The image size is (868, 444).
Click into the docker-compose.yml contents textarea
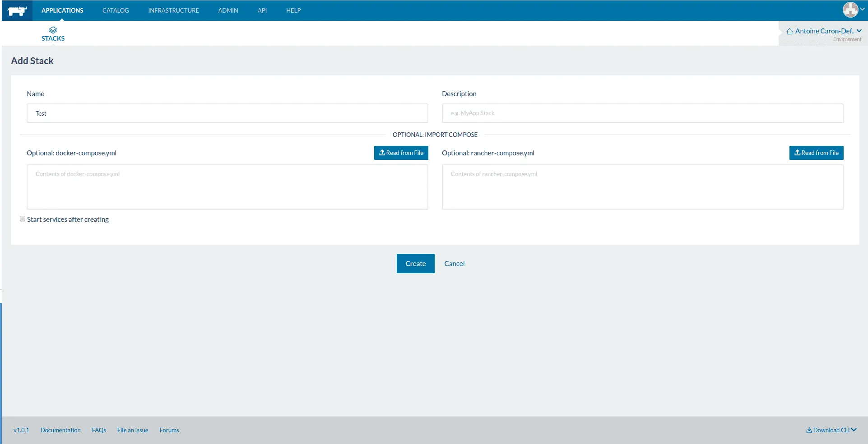227,187
